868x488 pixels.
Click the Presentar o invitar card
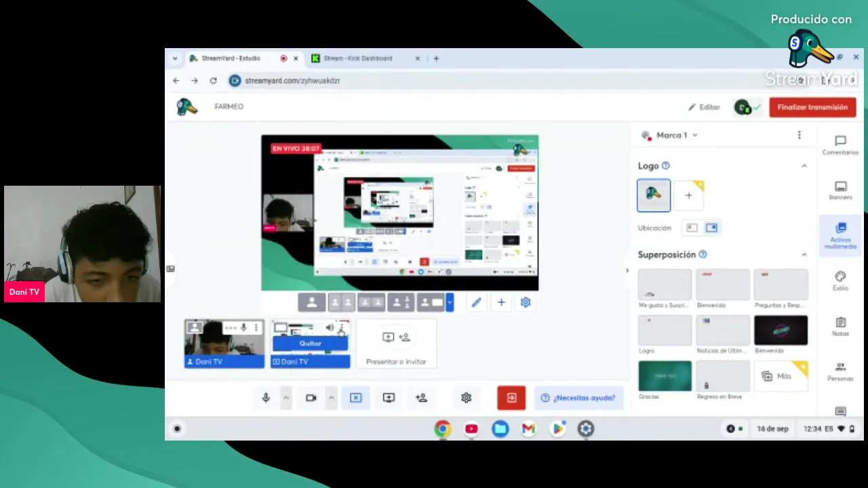(x=396, y=344)
